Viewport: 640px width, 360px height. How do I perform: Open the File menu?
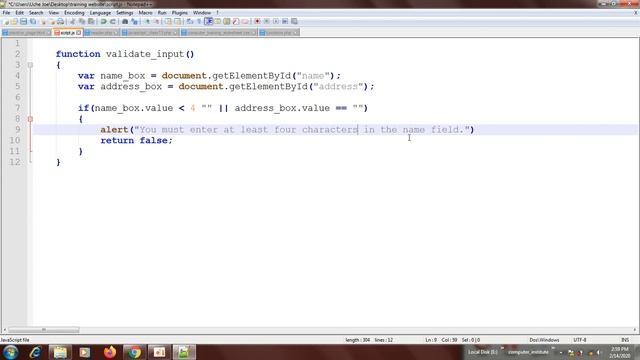[x=6, y=13]
